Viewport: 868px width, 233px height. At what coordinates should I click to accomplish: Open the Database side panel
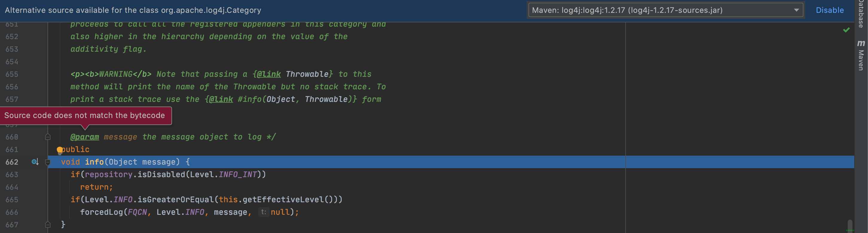pyautogui.click(x=861, y=14)
